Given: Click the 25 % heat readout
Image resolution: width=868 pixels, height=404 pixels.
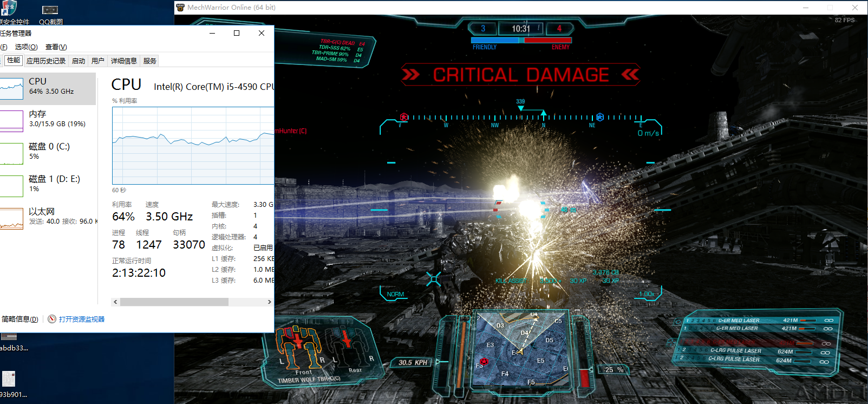Looking at the screenshot, I should [614, 369].
